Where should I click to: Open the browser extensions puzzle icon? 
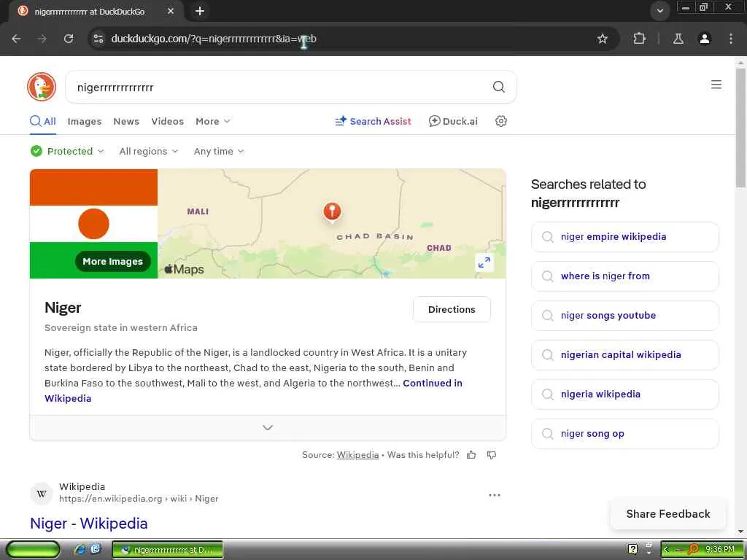click(x=639, y=39)
